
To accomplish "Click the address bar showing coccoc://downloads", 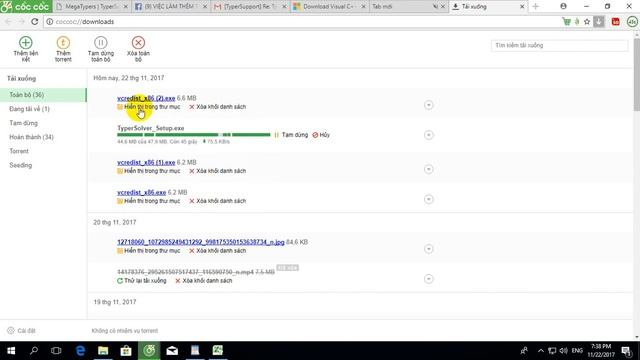I will pyautogui.click(x=302, y=22).
